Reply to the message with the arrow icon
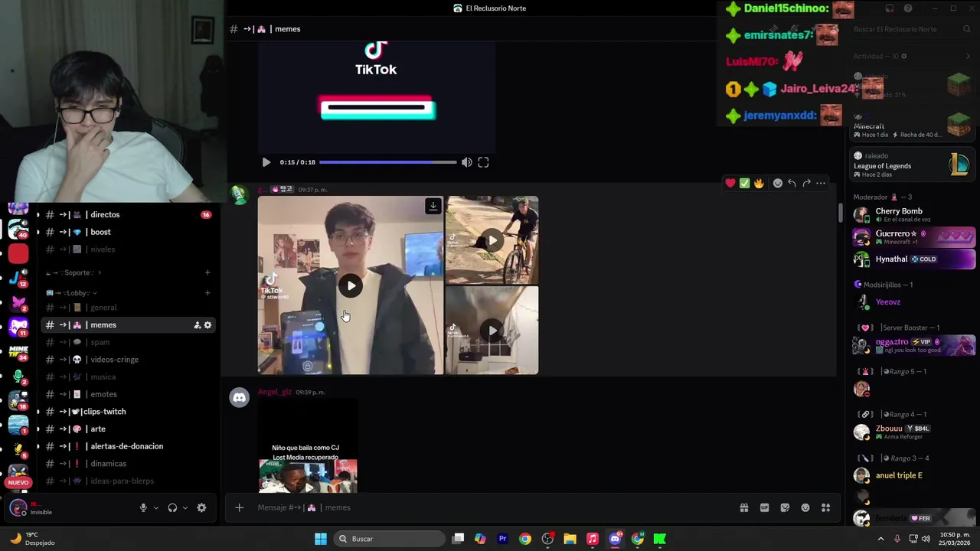This screenshot has width=980, height=551. 792,183
